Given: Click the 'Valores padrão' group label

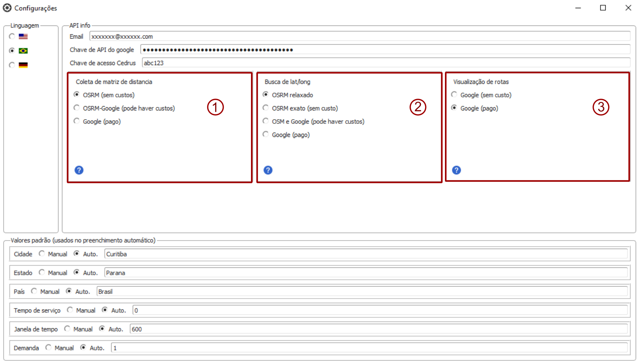Looking at the screenshot, I should (x=83, y=240).
